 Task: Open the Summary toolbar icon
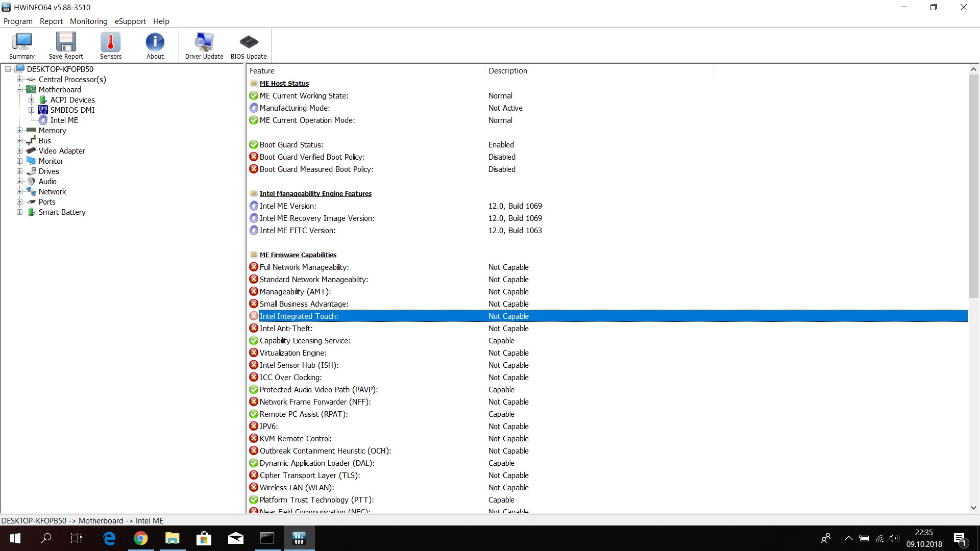point(22,46)
